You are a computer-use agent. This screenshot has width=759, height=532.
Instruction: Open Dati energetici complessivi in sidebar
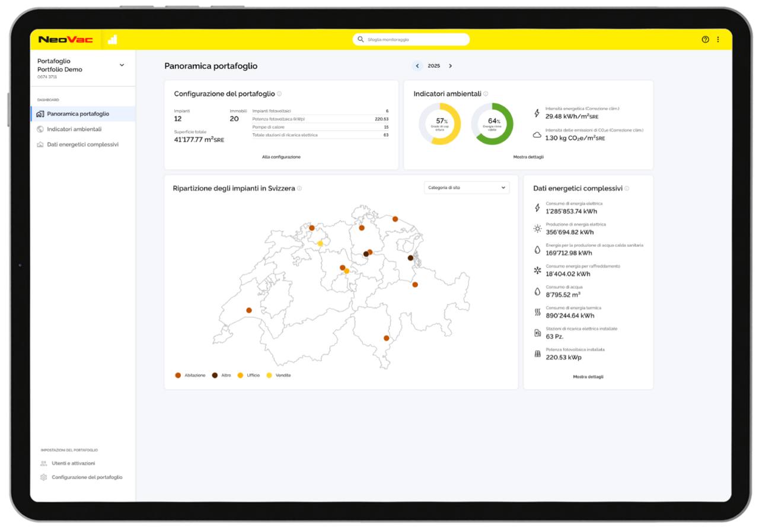pos(82,145)
